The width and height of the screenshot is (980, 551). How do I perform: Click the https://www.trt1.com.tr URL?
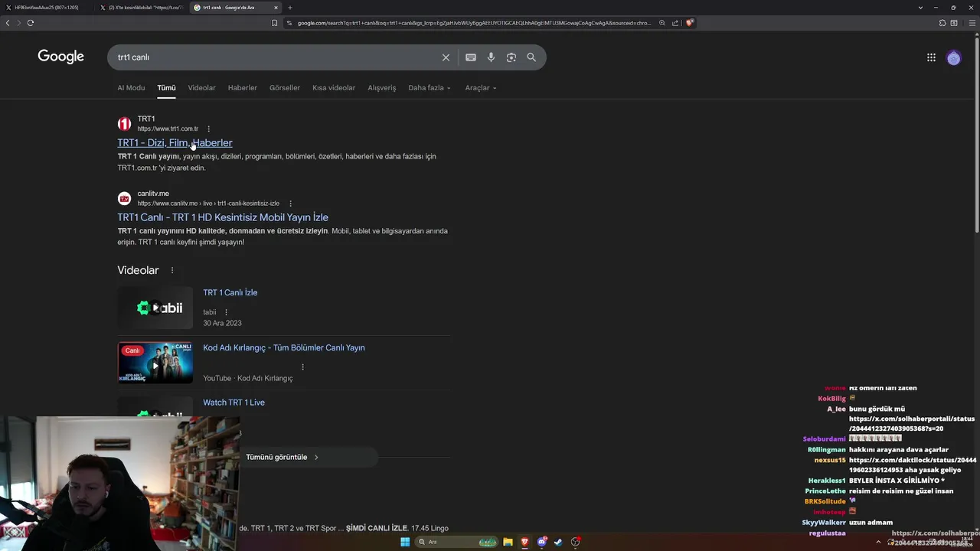[168, 129]
